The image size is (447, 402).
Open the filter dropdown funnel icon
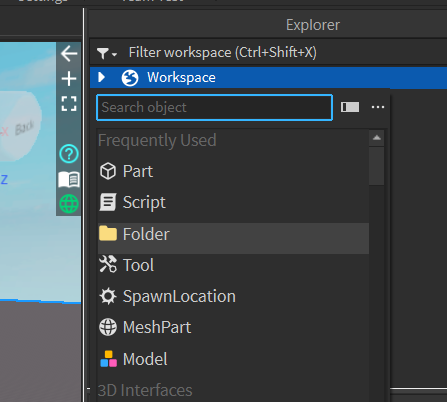[106, 53]
